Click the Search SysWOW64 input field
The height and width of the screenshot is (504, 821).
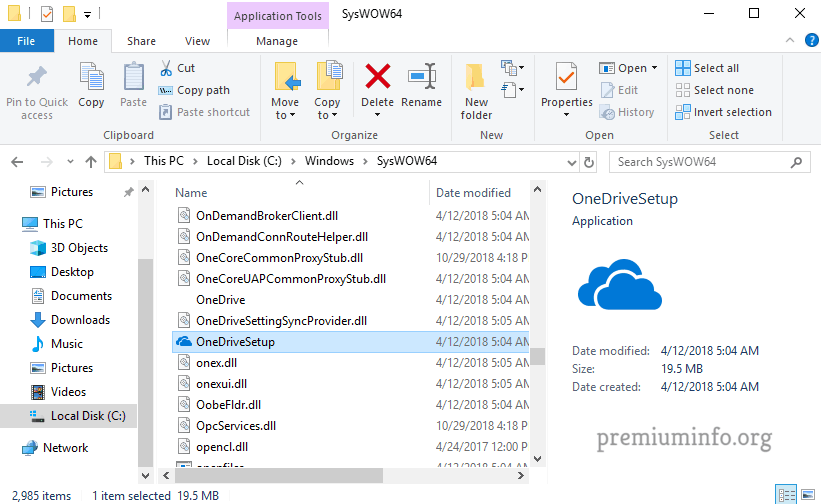pos(700,161)
